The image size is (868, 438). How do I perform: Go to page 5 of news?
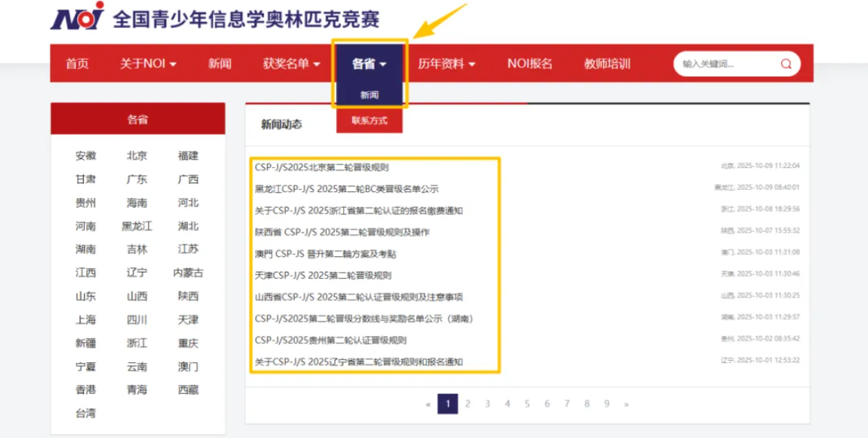[x=527, y=404]
